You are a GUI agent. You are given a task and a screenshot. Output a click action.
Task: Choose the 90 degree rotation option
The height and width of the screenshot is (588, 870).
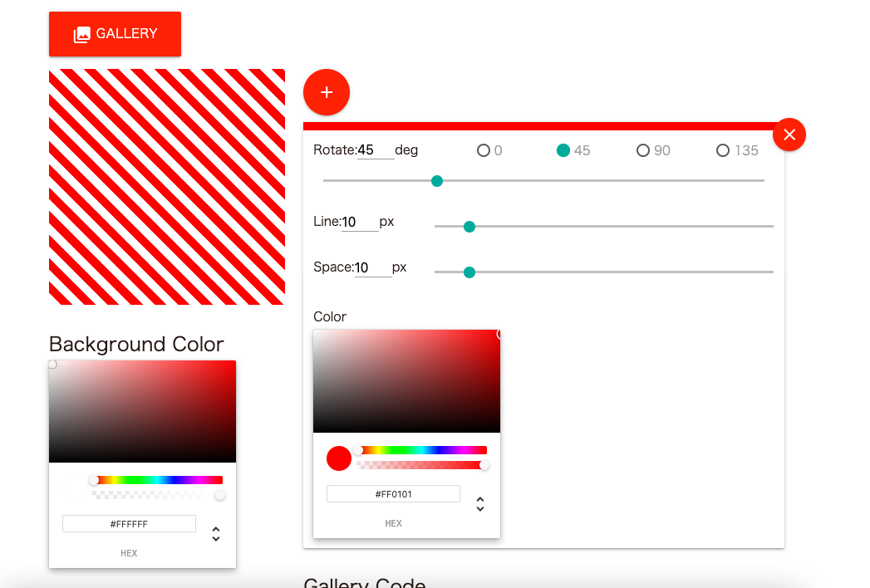(643, 150)
